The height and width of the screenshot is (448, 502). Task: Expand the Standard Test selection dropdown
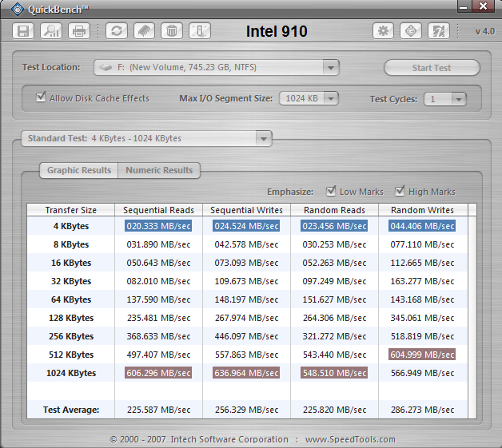click(x=263, y=139)
